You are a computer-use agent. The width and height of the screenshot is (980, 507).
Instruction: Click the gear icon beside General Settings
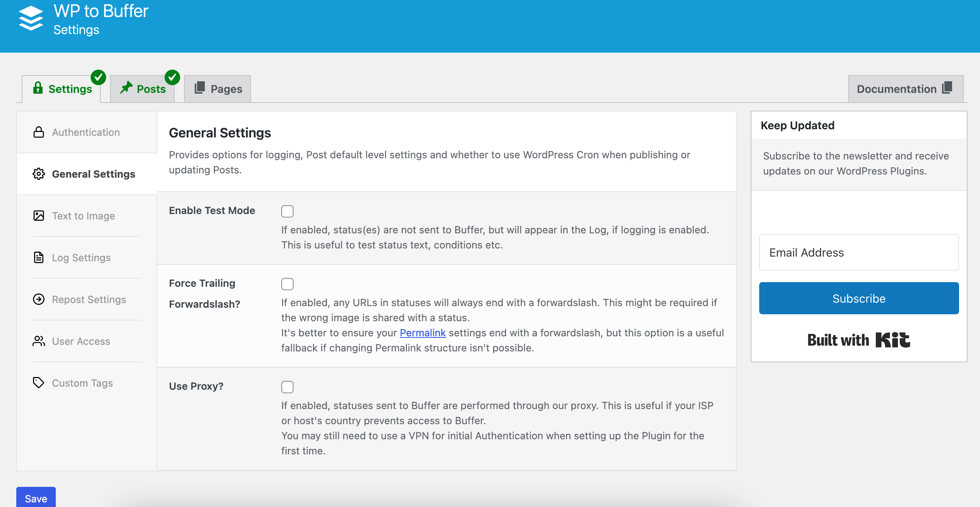click(39, 174)
